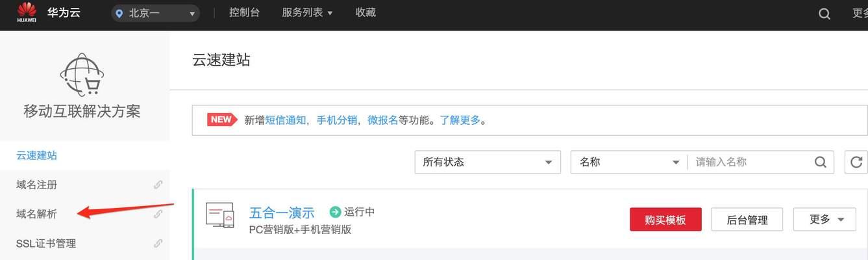Click the 移动互联解决方案 title
Screen dimensions: 868x260
coord(82,111)
